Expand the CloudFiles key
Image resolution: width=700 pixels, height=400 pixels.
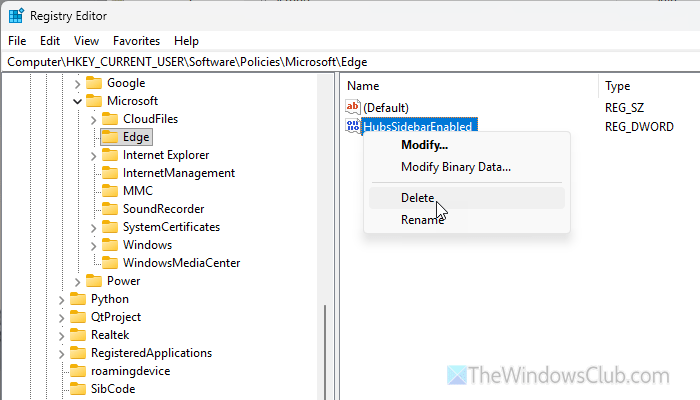pyautogui.click(x=93, y=120)
